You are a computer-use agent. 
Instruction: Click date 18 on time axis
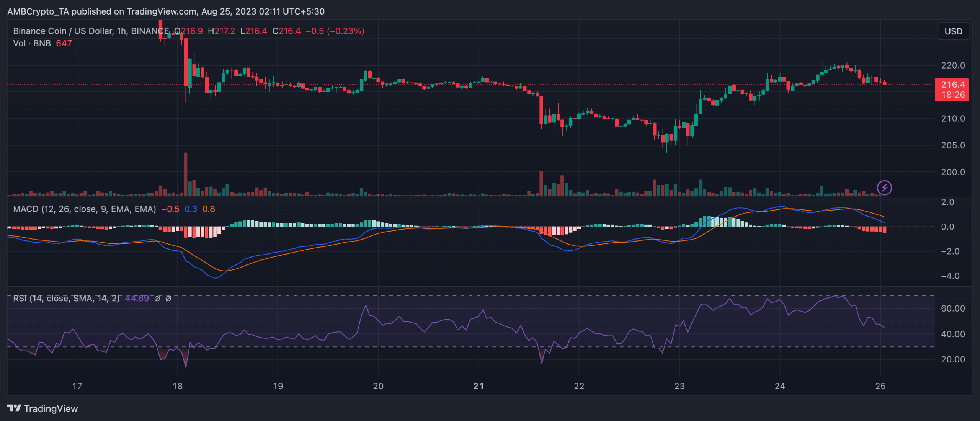[178, 386]
